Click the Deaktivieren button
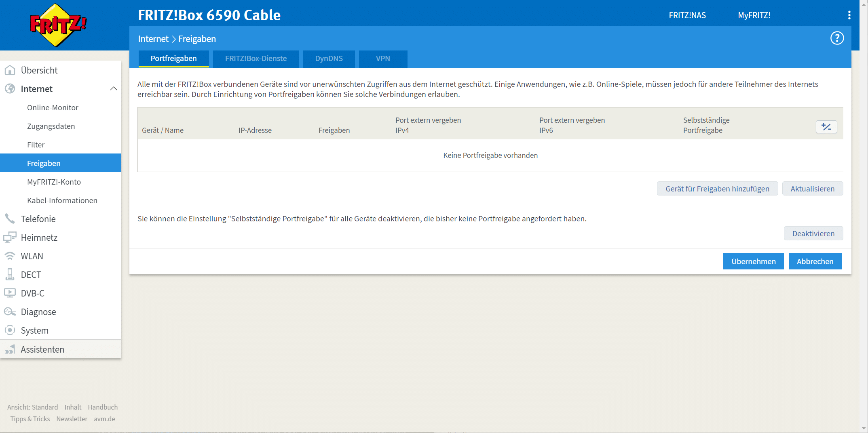 pos(813,233)
